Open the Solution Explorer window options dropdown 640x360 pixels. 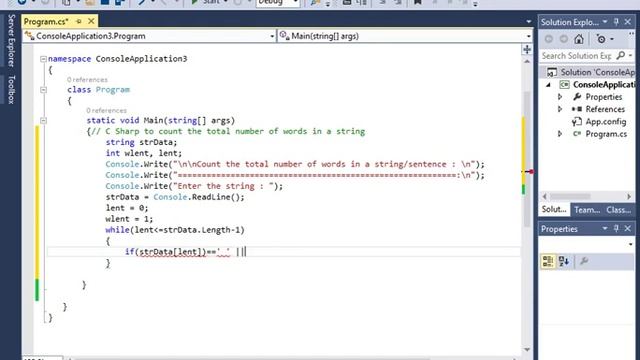pos(605,22)
